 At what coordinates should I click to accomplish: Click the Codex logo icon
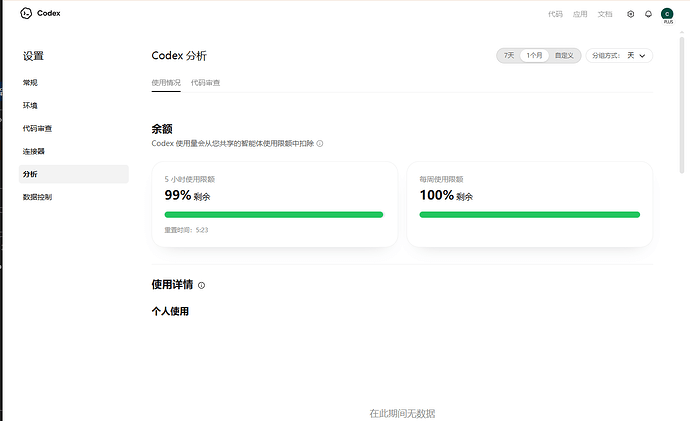(x=26, y=14)
